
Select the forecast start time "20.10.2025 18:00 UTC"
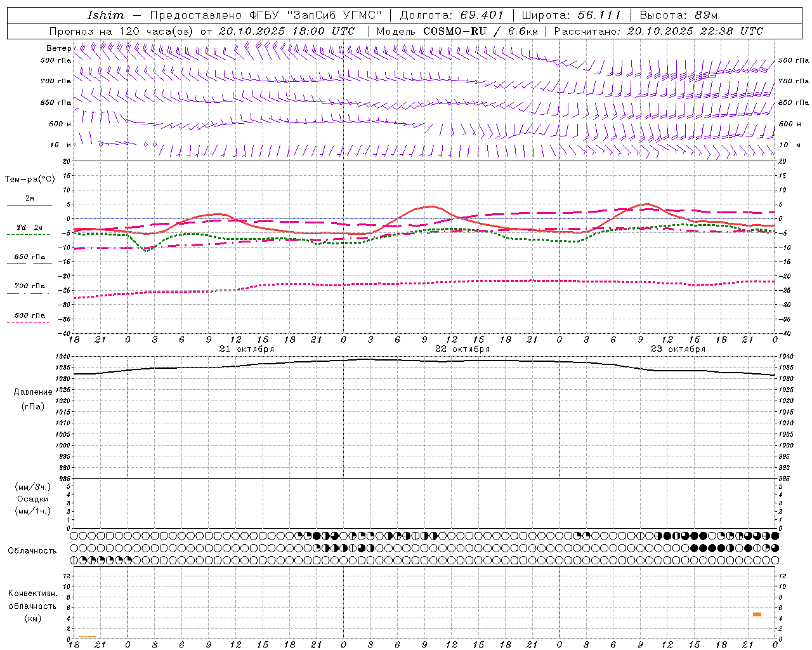tap(286, 31)
